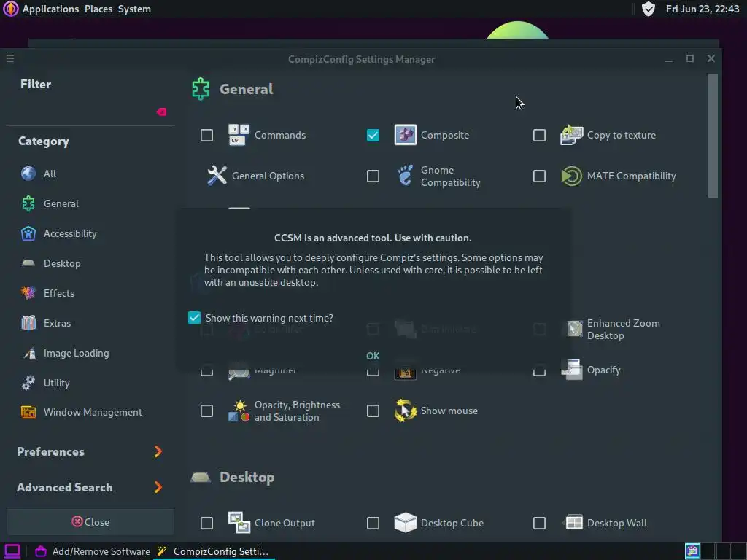The height and width of the screenshot is (560, 747).
Task: Open General Options settings label
Action: coord(268,176)
